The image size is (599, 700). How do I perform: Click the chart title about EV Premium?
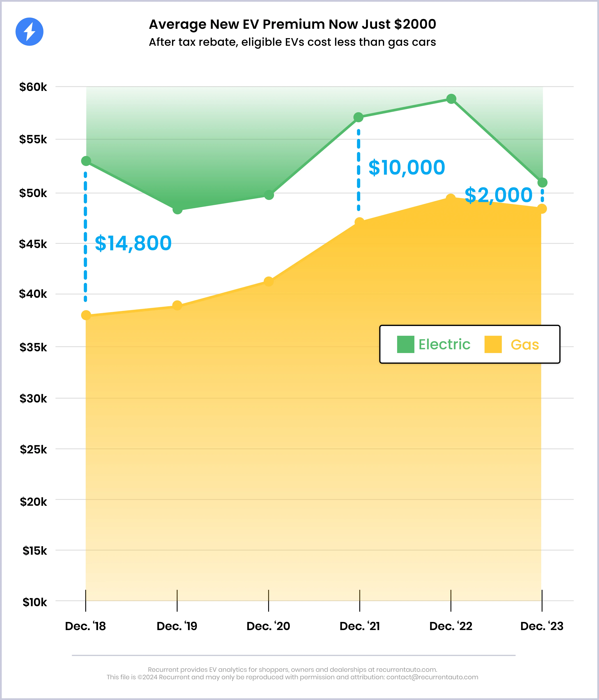click(292, 24)
